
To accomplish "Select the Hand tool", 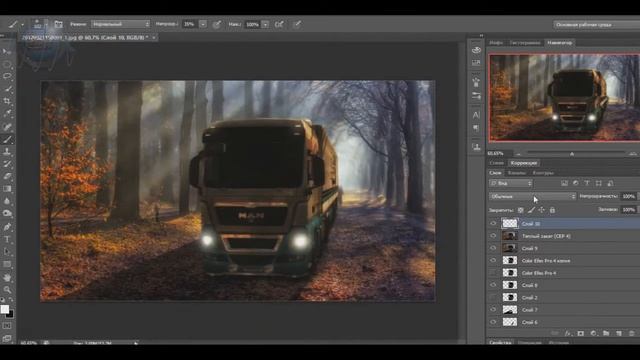I will coord(7,278).
